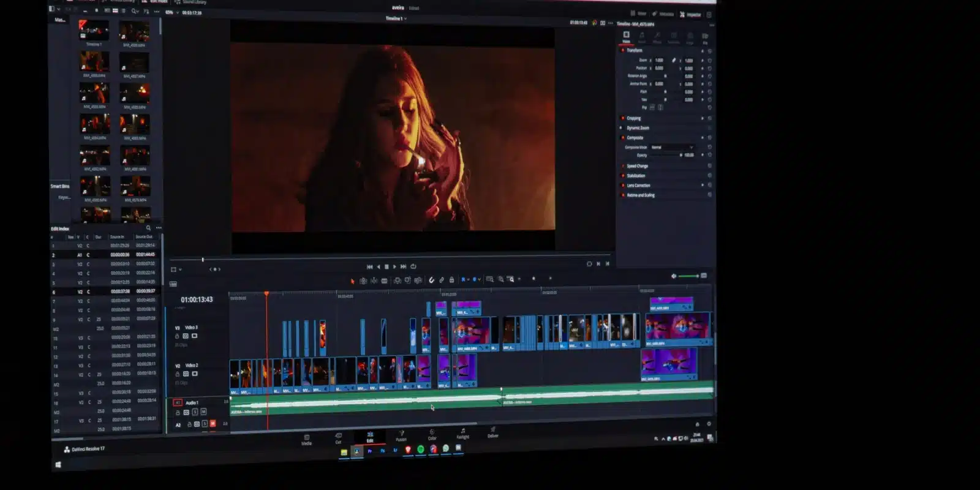980x490 pixels.
Task: Open the Composite Mode dropdown
Action: tap(672, 148)
